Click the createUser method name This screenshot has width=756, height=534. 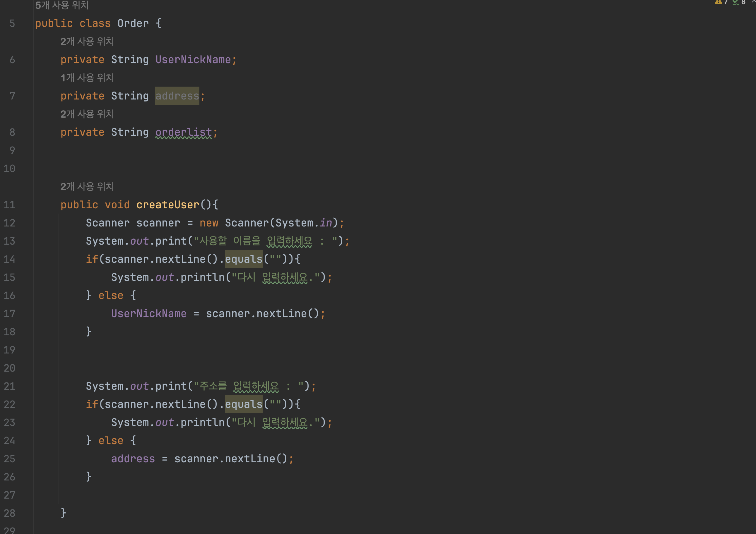click(x=168, y=205)
